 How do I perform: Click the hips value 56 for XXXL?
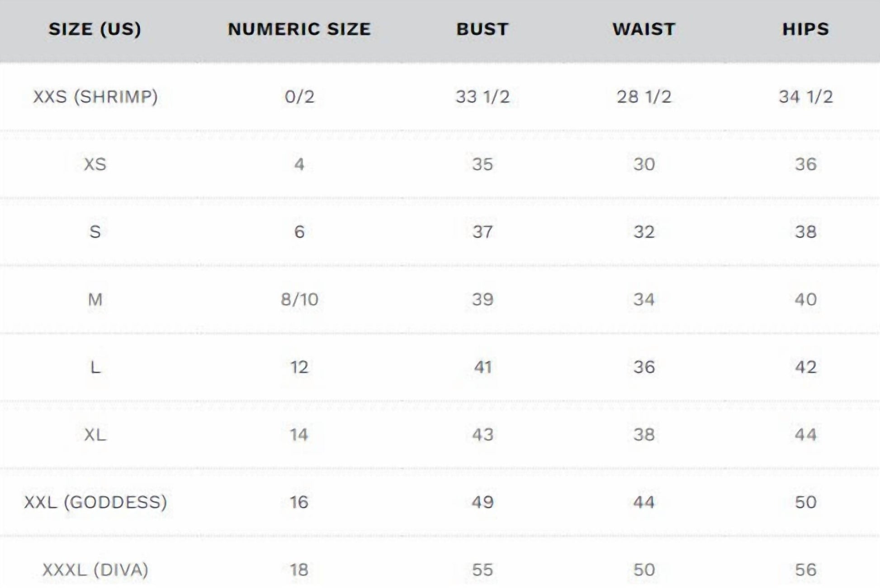coord(805,570)
